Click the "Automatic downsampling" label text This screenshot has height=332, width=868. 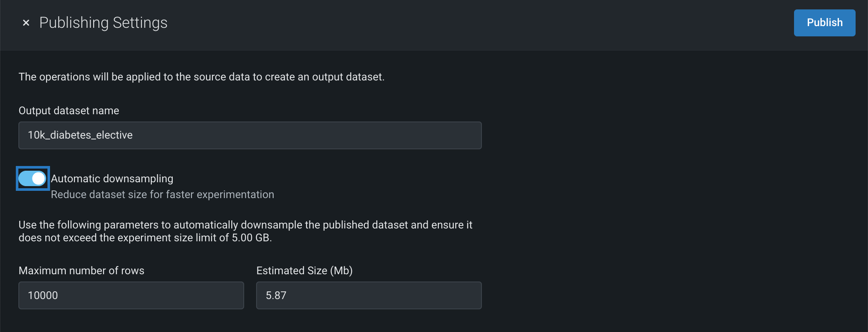tap(112, 178)
